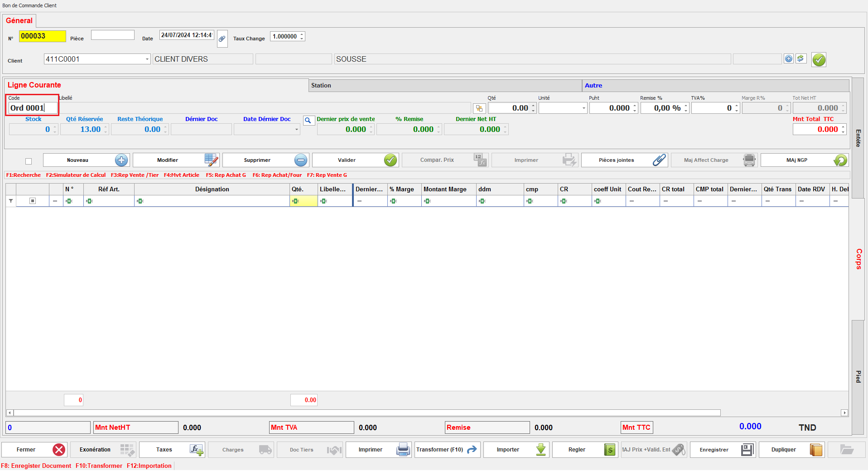This screenshot has width=868, height=471.
Task: Click the Imprimer button in line toolbar
Action: [535, 160]
